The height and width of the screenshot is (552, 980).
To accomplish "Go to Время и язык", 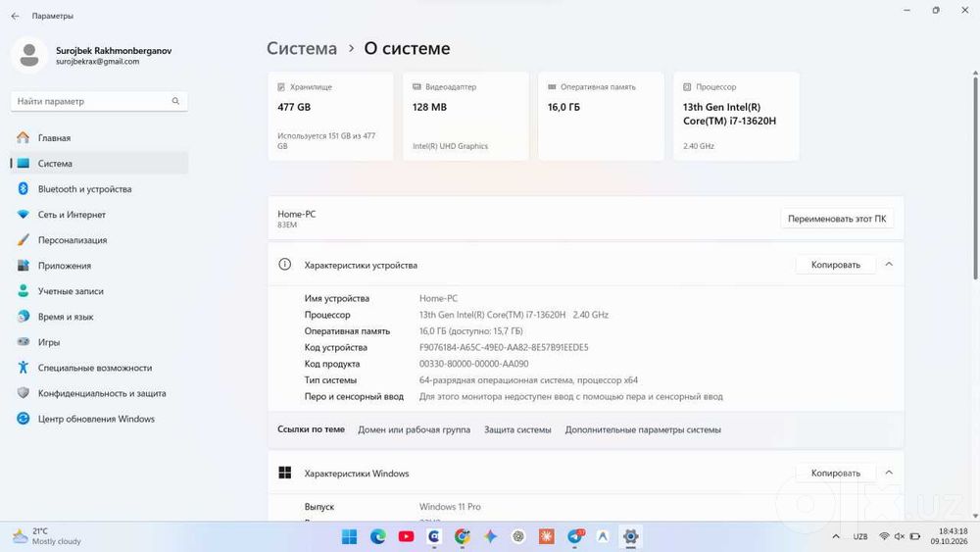I will point(99,317).
